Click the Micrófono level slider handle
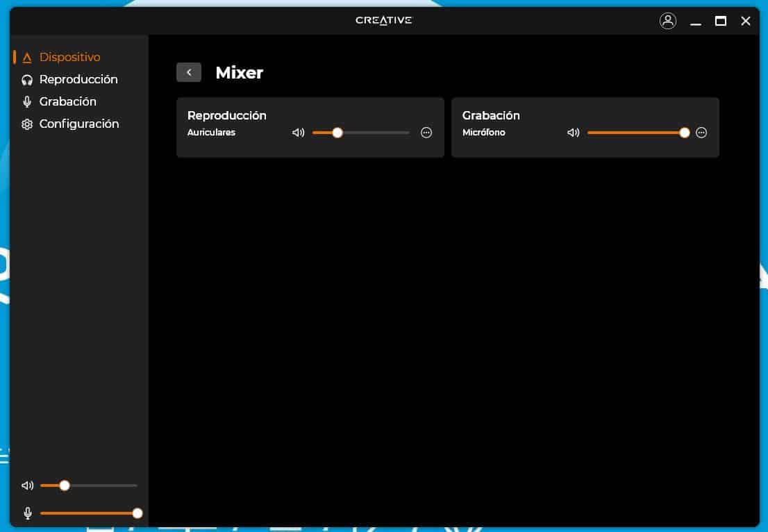Screen dimensions: 768x532 pyautogui.click(x=685, y=133)
